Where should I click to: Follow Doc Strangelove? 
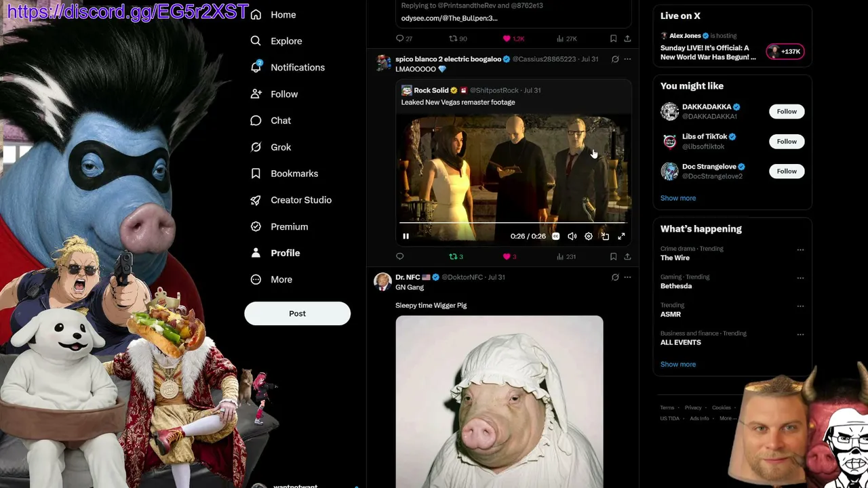(x=787, y=171)
